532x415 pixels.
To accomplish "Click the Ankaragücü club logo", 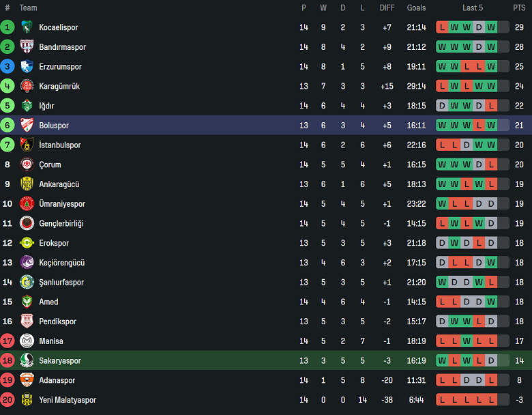I will coord(27,184).
